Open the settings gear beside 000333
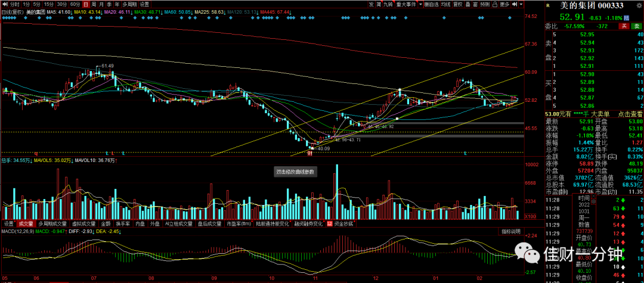The width and height of the screenshot is (644, 283). pos(639,6)
